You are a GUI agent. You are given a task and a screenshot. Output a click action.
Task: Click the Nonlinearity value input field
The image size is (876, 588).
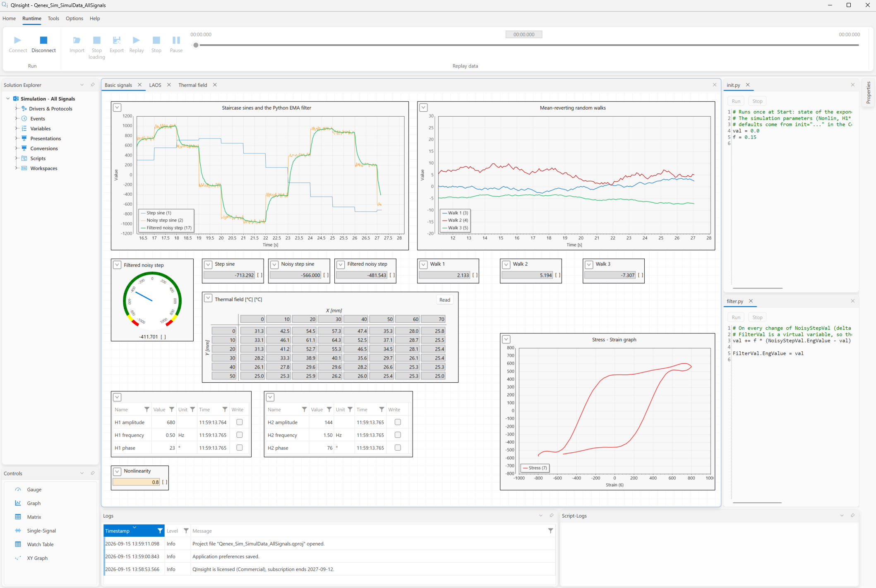point(136,482)
